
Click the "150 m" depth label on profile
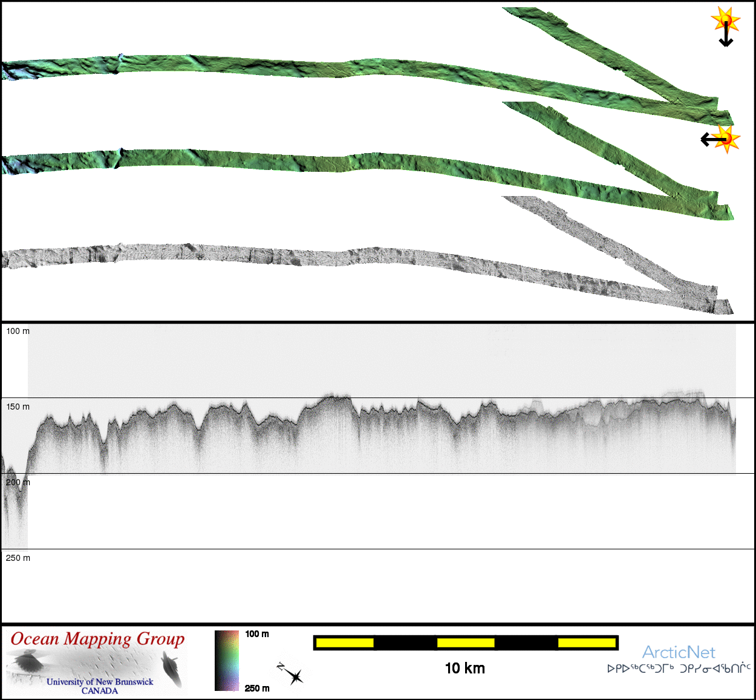[18, 407]
